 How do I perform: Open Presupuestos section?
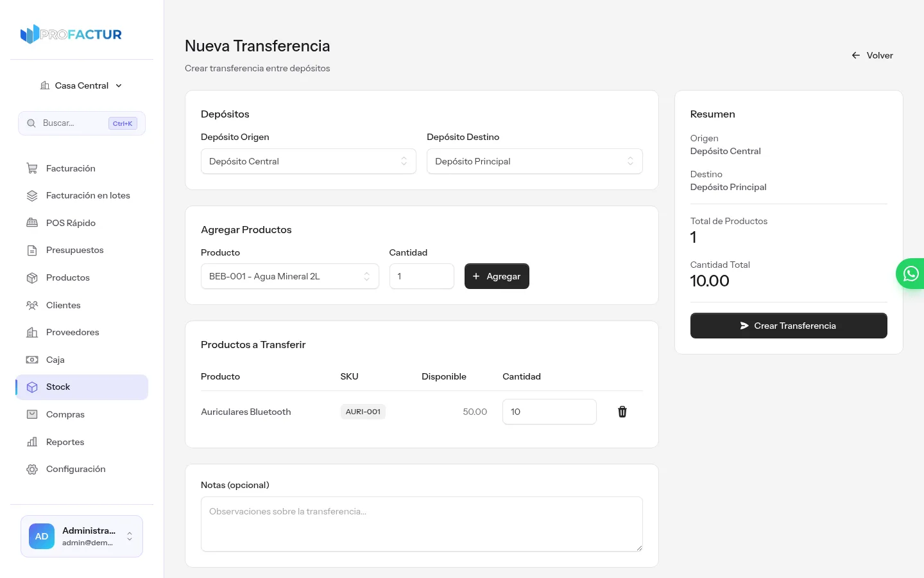point(81,250)
